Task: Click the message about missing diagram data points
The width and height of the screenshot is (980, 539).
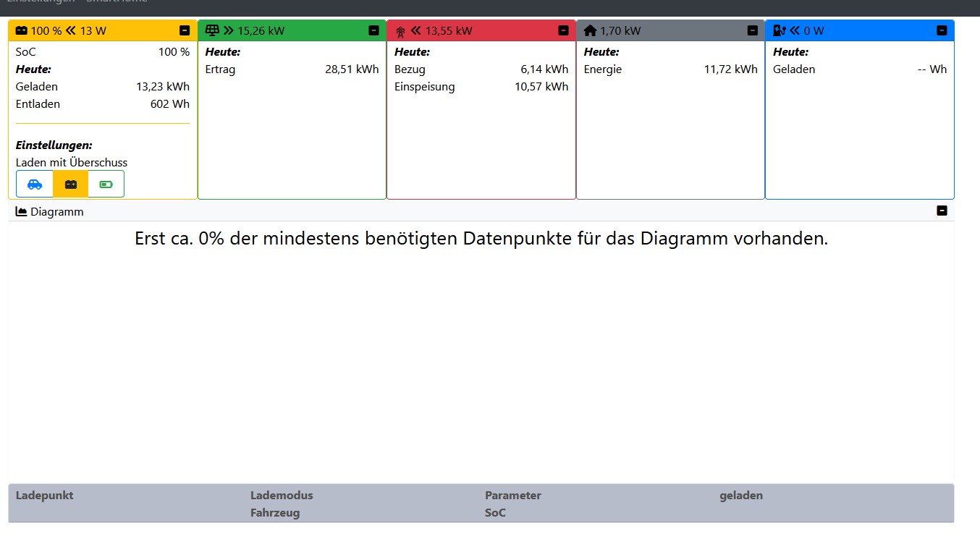Action: coord(481,239)
